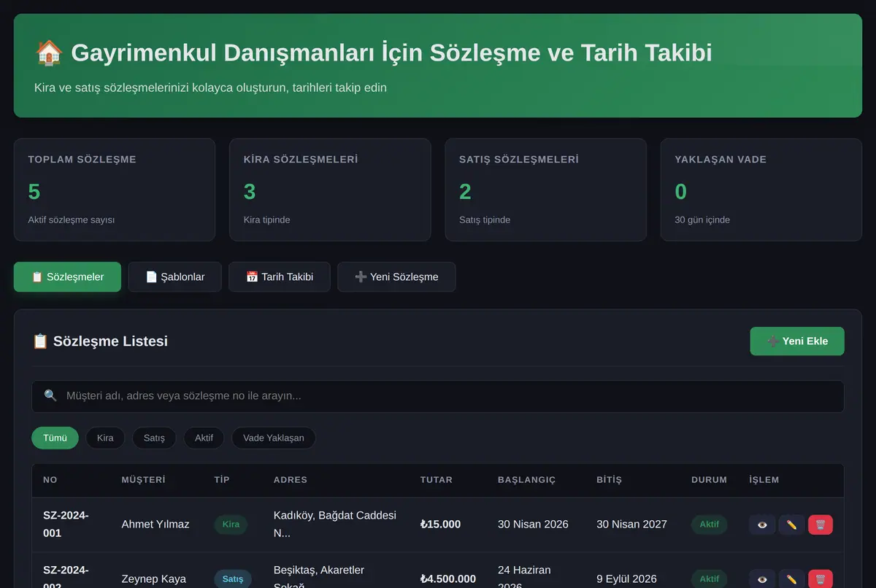Focus the contract search input field
The width and height of the screenshot is (876, 588).
[x=438, y=396]
